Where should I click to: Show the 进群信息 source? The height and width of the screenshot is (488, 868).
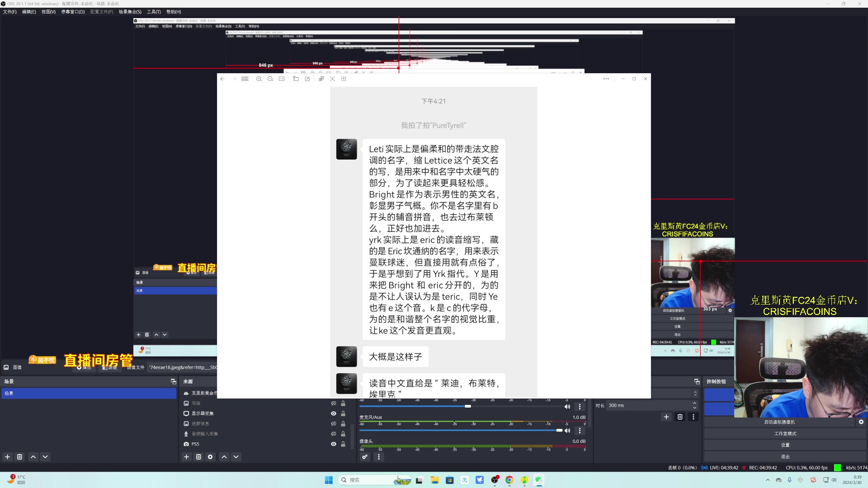point(334,424)
